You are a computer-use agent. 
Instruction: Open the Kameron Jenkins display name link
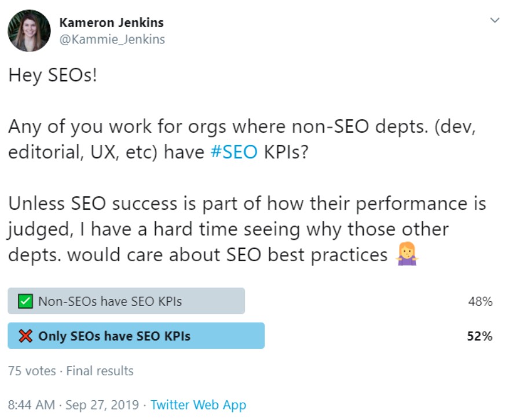pyautogui.click(x=111, y=23)
